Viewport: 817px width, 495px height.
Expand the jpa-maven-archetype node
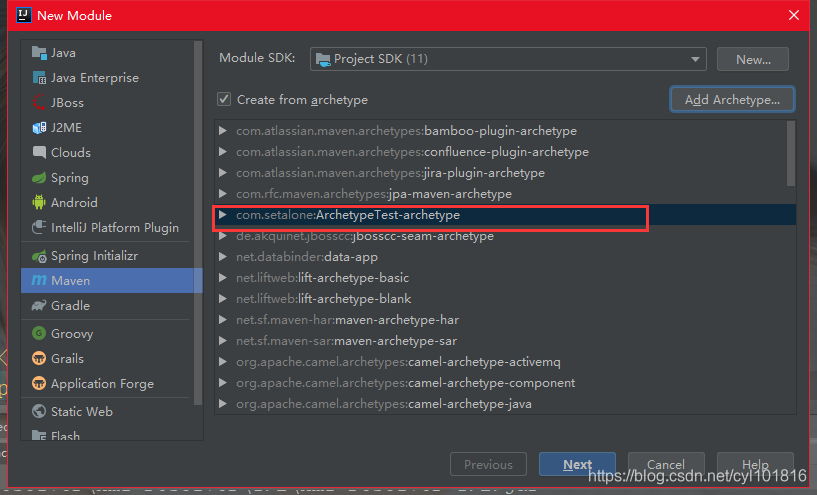coord(223,193)
